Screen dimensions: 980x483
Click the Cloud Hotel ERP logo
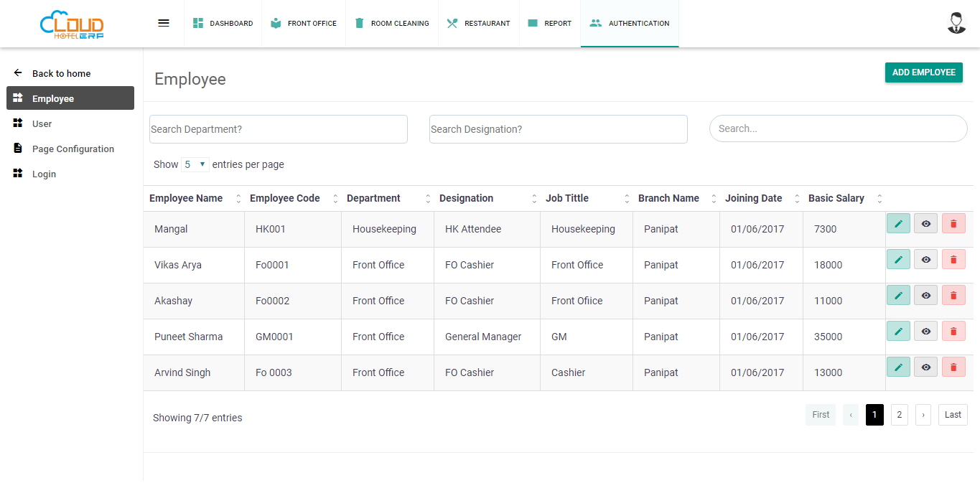(x=72, y=24)
